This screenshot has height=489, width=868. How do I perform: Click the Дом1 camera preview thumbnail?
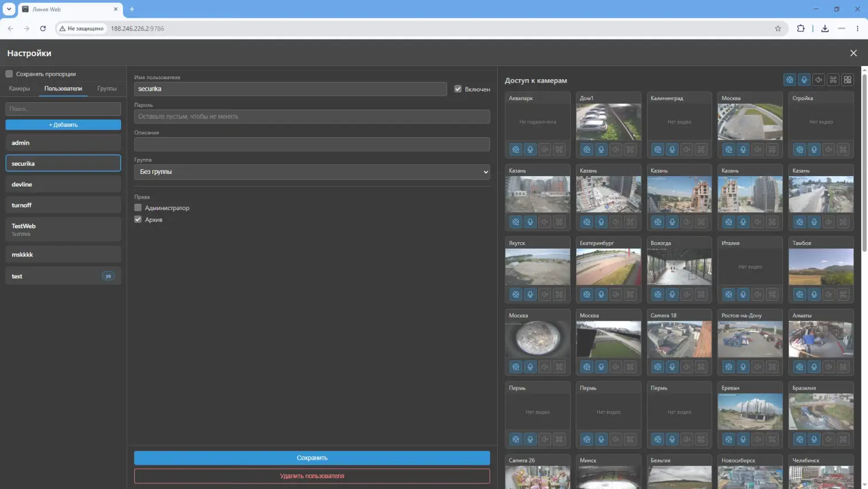[x=609, y=122]
